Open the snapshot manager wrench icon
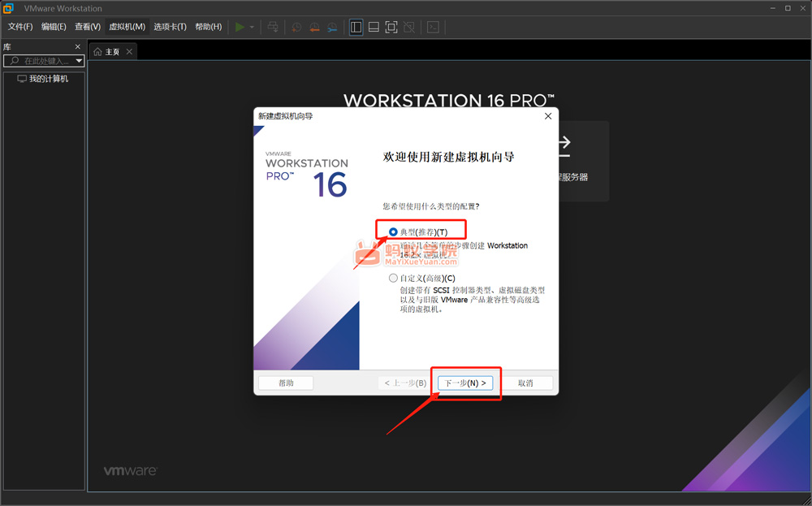812x506 pixels. tap(332, 27)
